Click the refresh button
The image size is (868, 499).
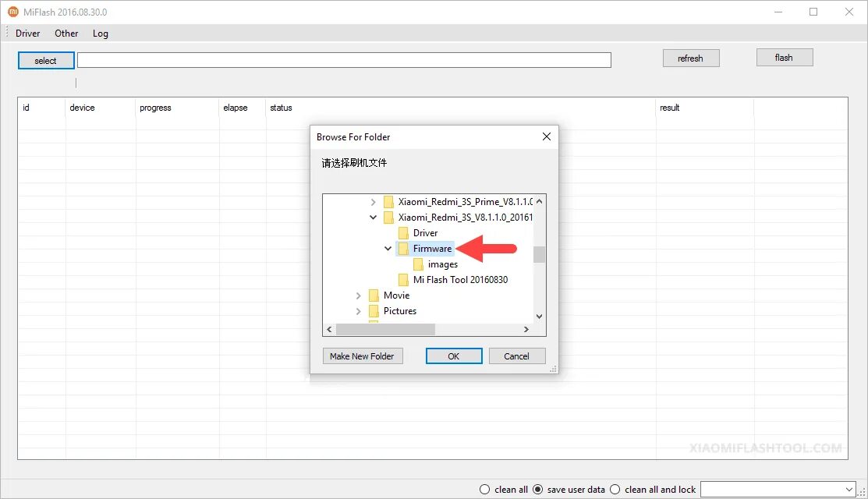tap(691, 58)
